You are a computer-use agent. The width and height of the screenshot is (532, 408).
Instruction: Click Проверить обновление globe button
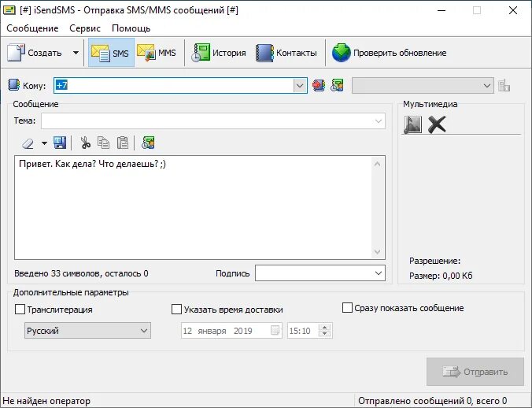pyautogui.click(x=389, y=53)
